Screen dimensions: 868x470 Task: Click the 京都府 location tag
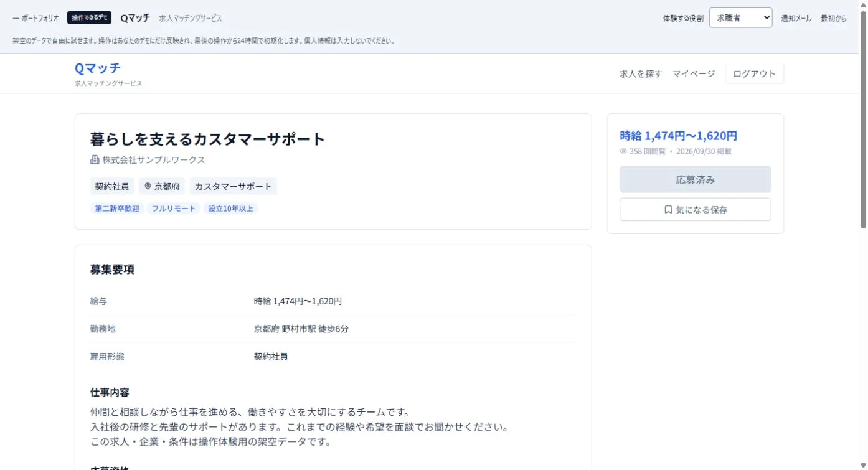click(x=162, y=186)
